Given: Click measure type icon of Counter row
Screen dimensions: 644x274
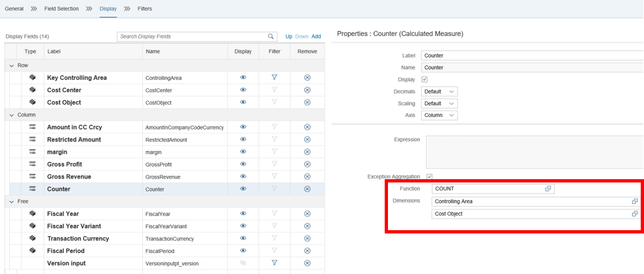Looking at the screenshot, I should (x=33, y=189).
